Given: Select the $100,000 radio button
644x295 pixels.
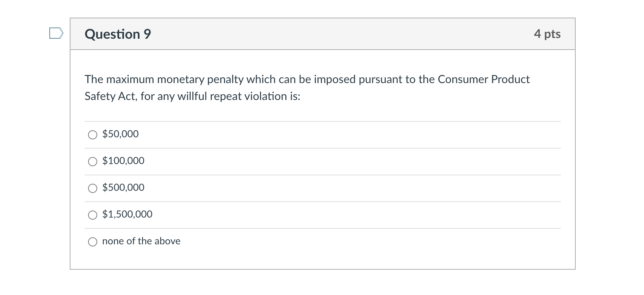Looking at the screenshot, I should 93,161.
